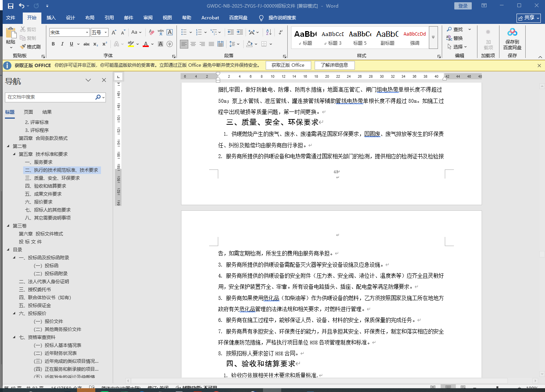Apply the 副标题 style

[x=387, y=38]
